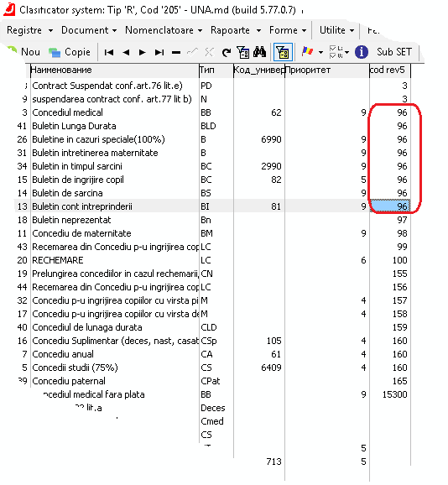Click the cancel edit X icon

[x=209, y=52]
